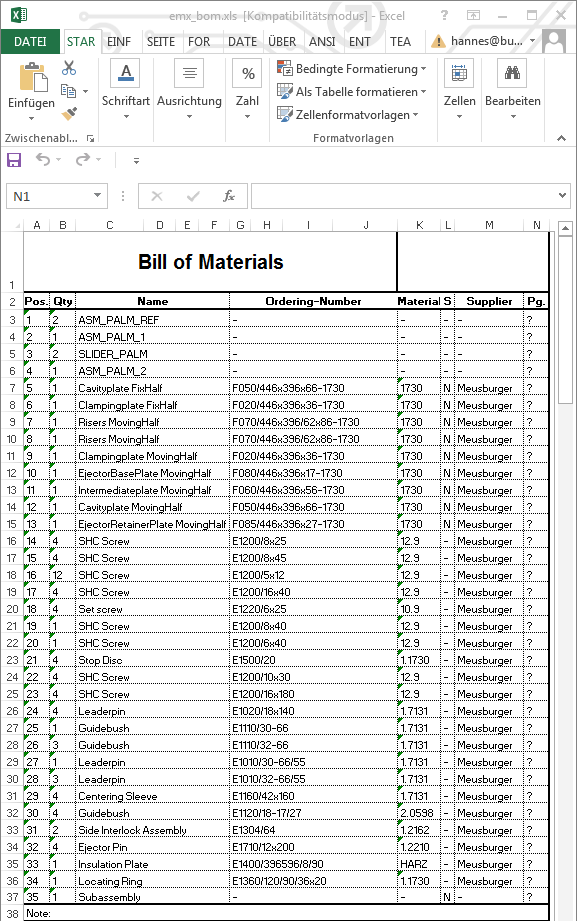Image resolution: width=577 pixels, height=921 pixels.
Task: Expand the Einfügen paste dropdown arrow
Action: click(31, 118)
